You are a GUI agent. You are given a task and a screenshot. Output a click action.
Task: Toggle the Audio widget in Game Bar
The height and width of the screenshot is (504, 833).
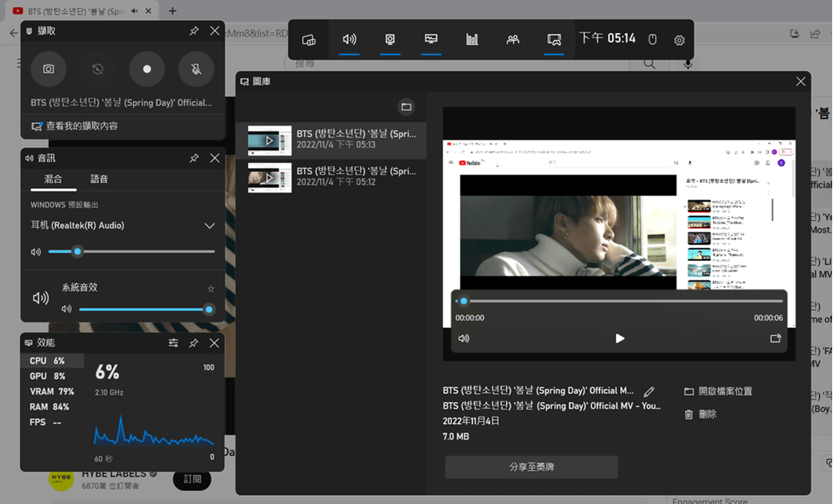pyautogui.click(x=349, y=39)
